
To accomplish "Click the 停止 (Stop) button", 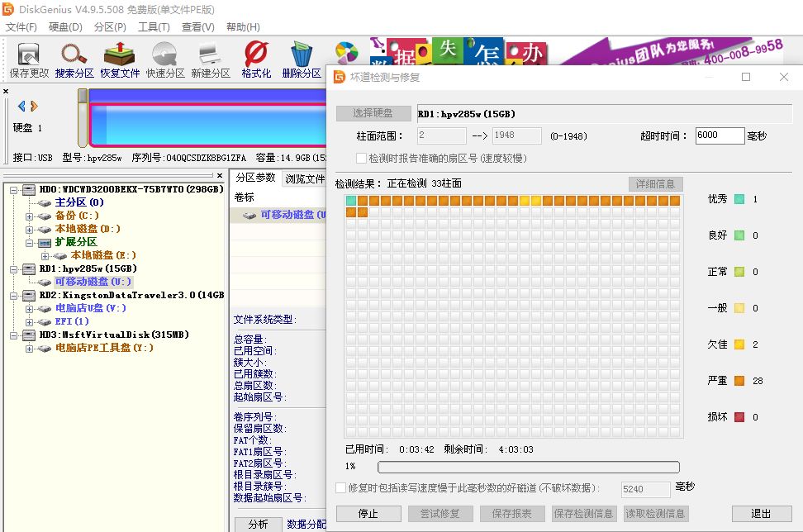I will coord(368,513).
